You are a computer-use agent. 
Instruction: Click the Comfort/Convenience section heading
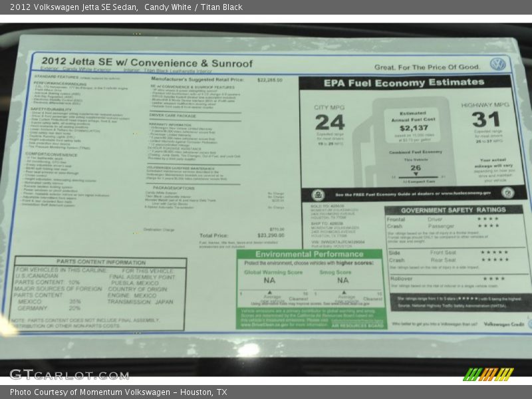tap(52, 154)
